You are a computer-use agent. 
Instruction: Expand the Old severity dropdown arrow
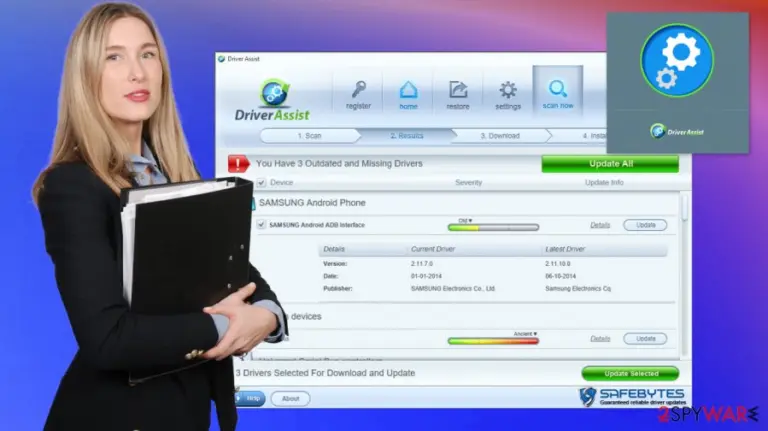pyautogui.click(x=470, y=221)
